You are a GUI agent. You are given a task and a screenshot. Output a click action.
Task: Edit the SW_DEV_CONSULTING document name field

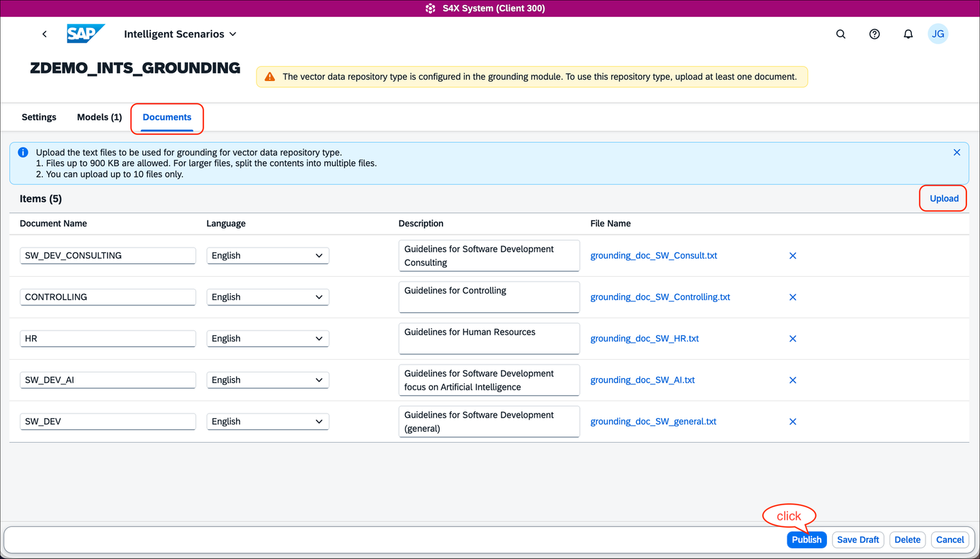(108, 256)
